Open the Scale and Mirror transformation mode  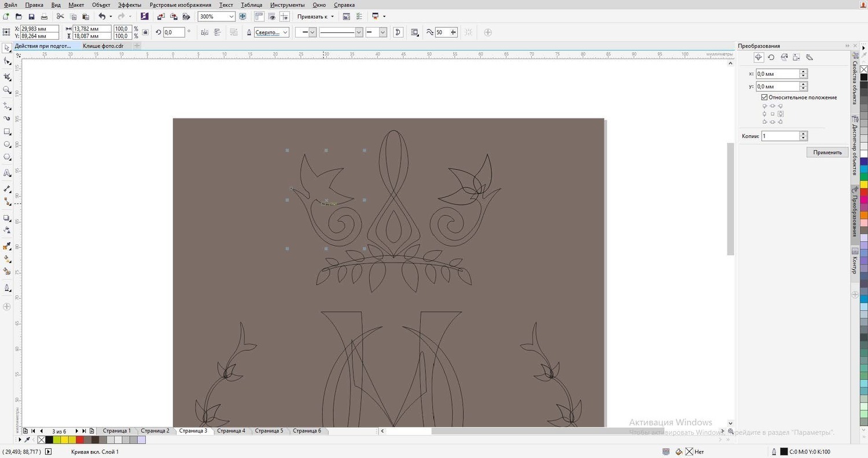tap(784, 57)
